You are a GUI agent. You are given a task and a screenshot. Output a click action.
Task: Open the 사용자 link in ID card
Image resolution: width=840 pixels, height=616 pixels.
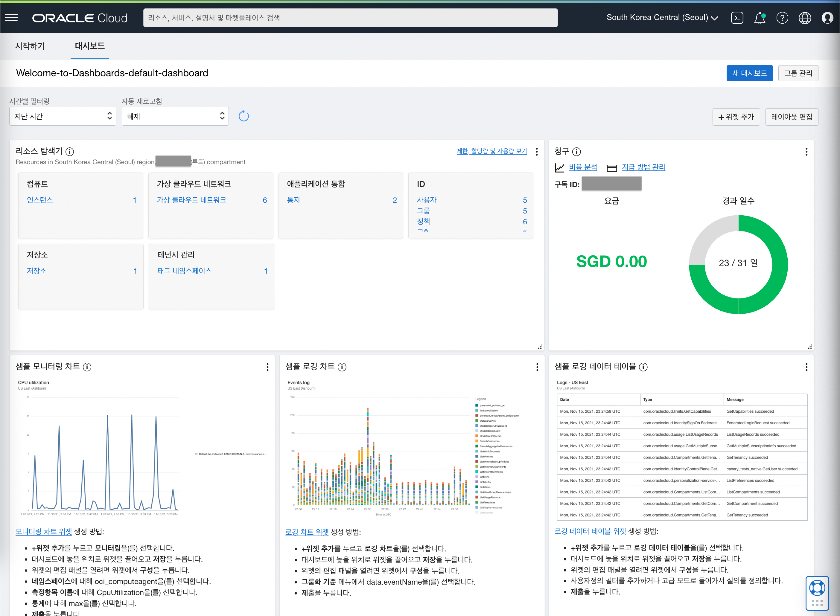427,200
